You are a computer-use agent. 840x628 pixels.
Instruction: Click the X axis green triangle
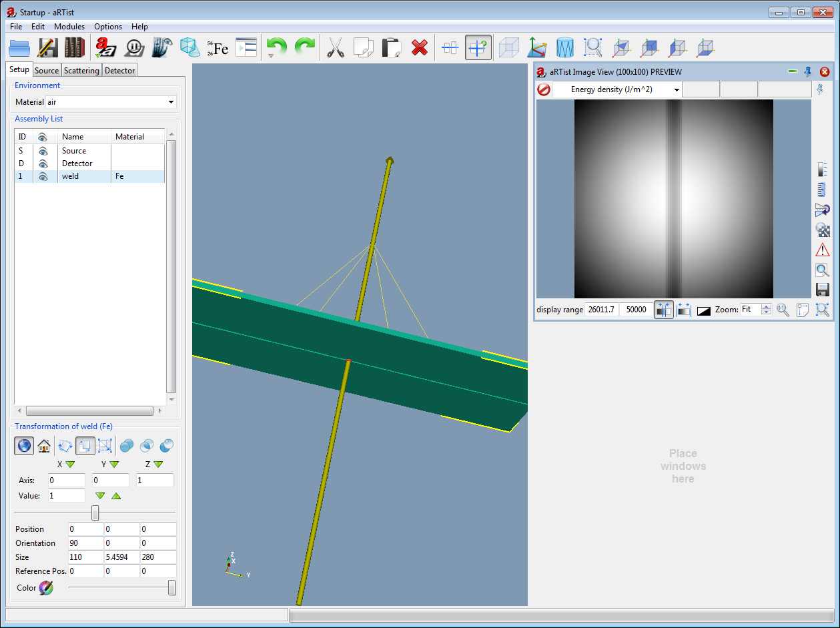(x=70, y=464)
